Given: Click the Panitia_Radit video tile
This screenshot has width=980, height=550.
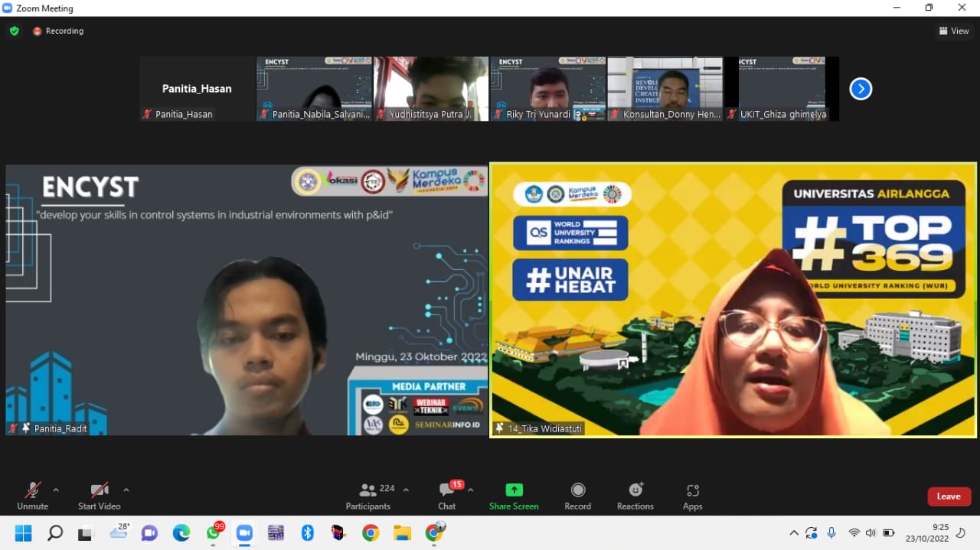Looking at the screenshot, I should point(247,300).
